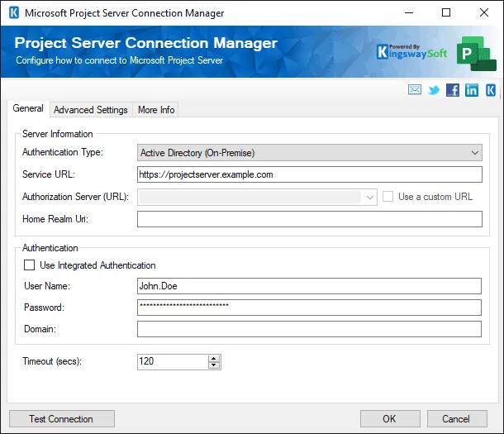Image resolution: width=504 pixels, height=434 pixels.
Task: Click the email envelope icon
Action: tap(414, 90)
